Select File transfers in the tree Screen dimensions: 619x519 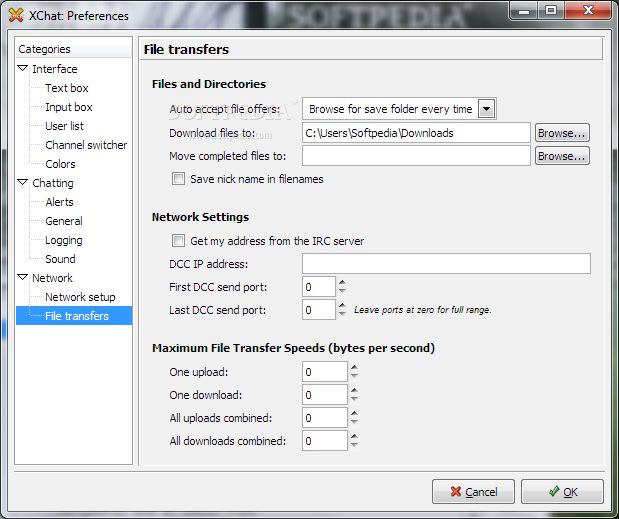pos(77,316)
